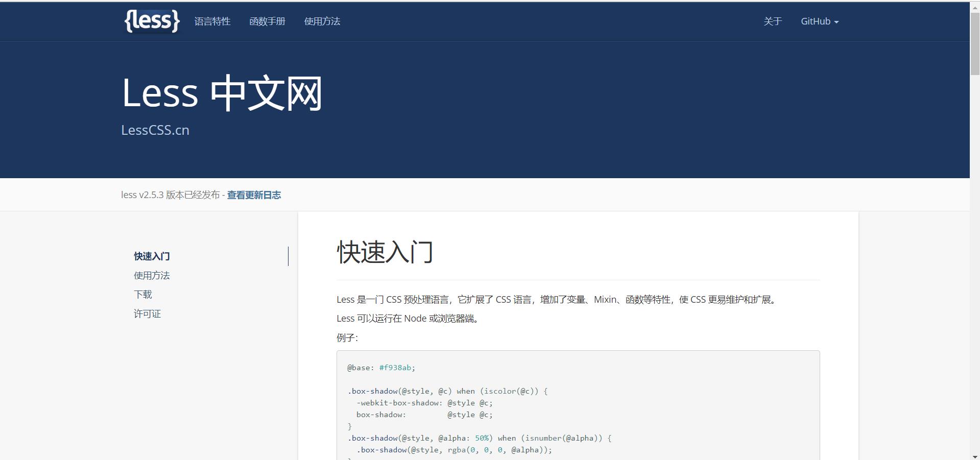
Task: Click the 快速入门 main heading
Action: coord(385,252)
